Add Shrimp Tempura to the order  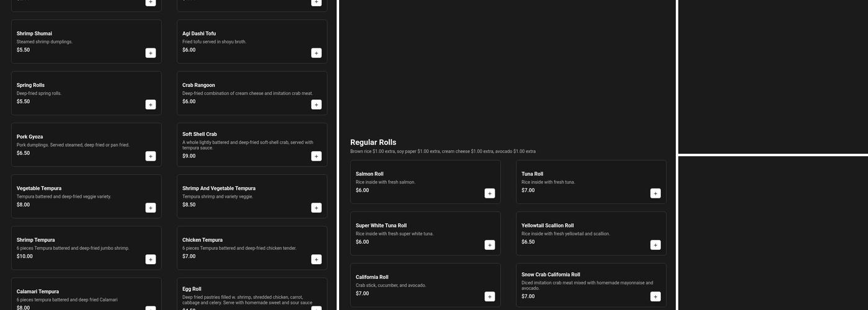pyautogui.click(x=151, y=259)
